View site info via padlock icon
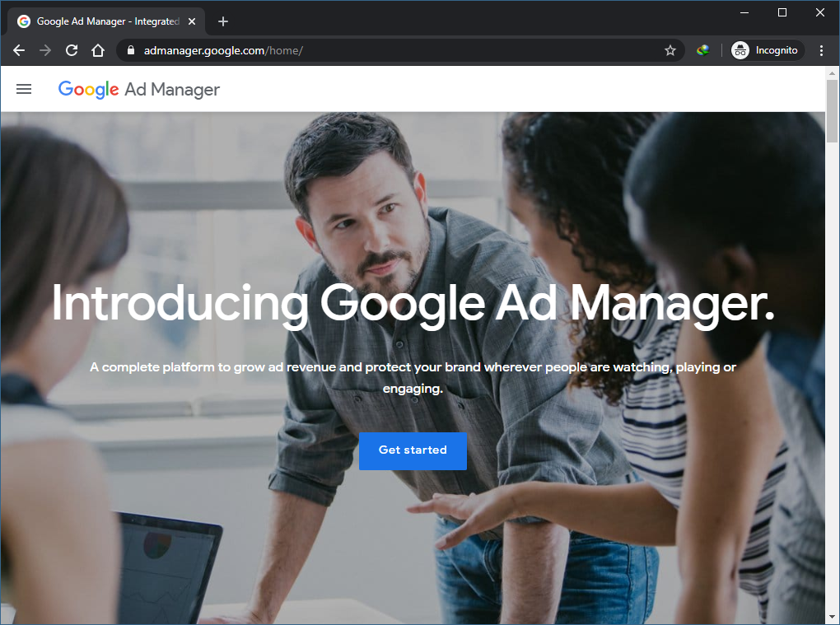Image resolution: width=840 pixels, height=625 pixels. coord(130,50)
